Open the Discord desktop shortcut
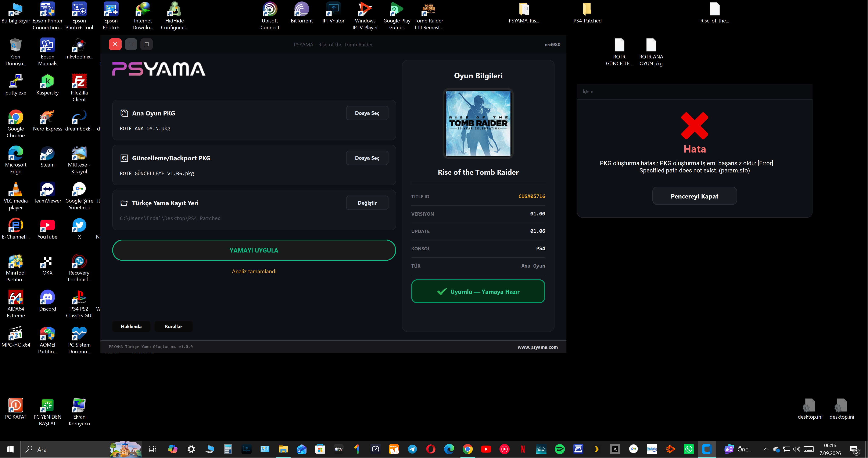Image resolution: width=868 pixels, height=458 pixels. pyautogui.click(x=47, y=301)
